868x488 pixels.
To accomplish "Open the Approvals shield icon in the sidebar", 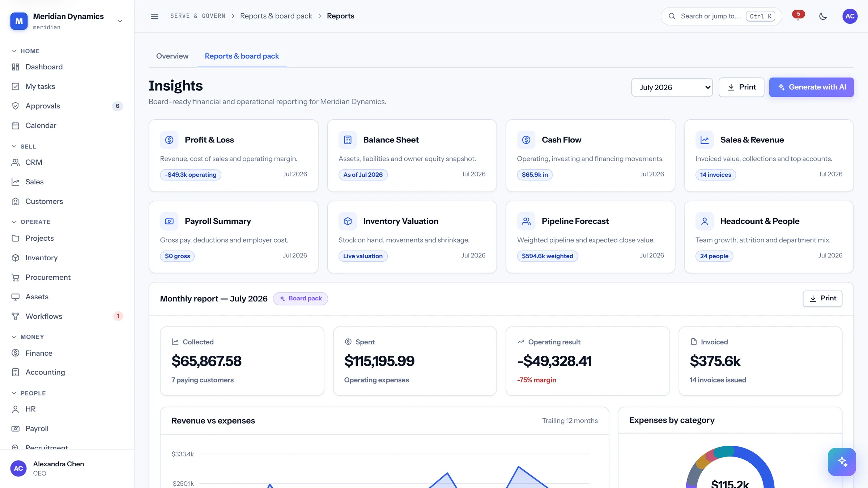I will point(15,106).
